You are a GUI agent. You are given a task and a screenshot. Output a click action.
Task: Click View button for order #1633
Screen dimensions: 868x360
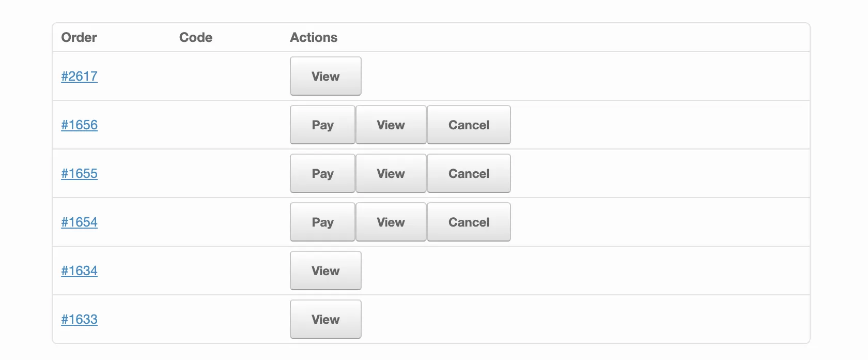(x=326, y=319)
